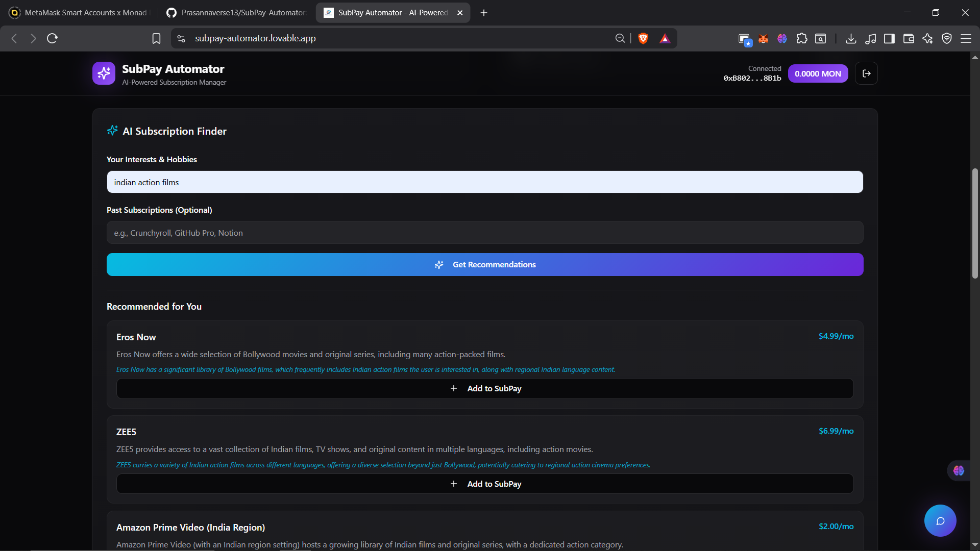Add ZEE5 to SubPay
Viewport: 980px width, 551px height.
[485, 484]
